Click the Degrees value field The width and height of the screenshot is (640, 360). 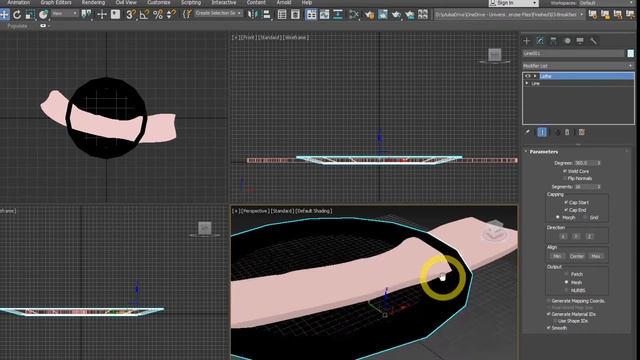pos(585,163)
